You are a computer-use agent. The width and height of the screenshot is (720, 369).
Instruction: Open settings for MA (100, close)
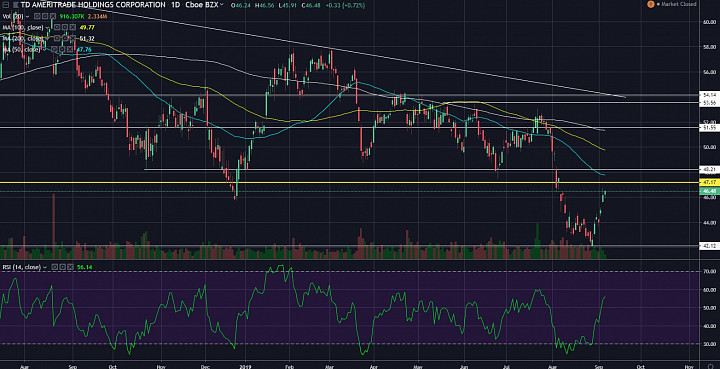65,28
